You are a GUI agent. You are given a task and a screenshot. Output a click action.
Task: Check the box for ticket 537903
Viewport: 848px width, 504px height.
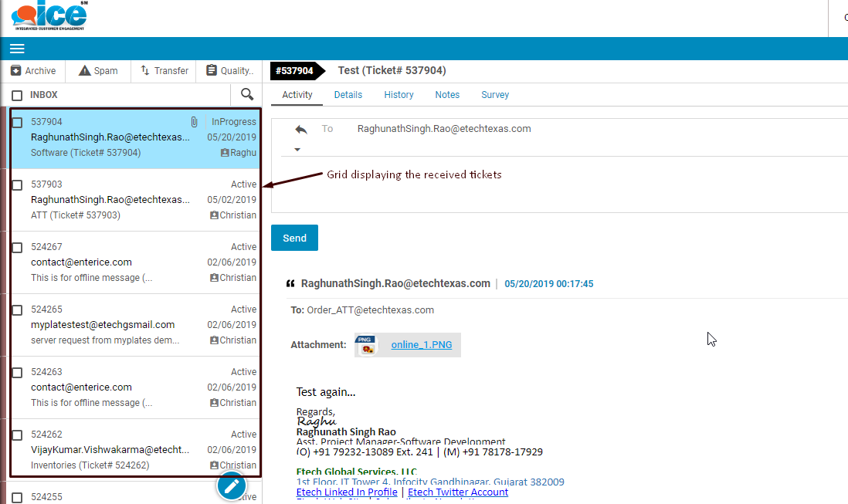pos(17,185)
